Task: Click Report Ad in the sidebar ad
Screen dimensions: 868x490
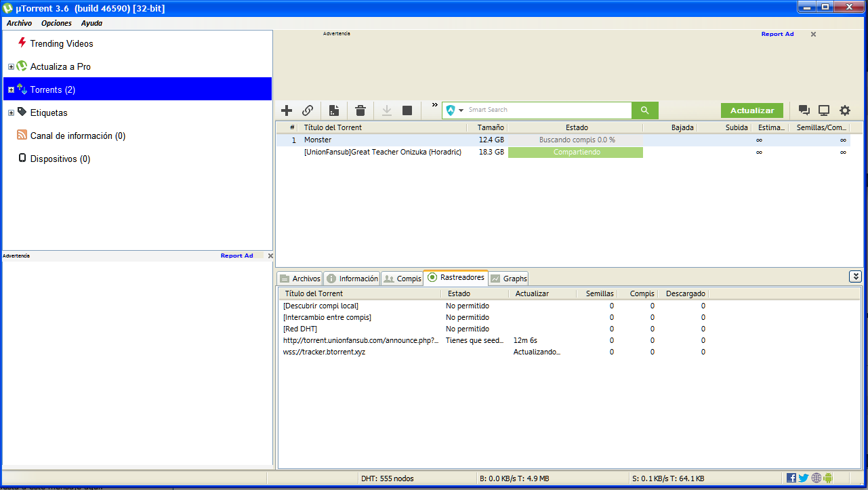Action: pos(236,256)
